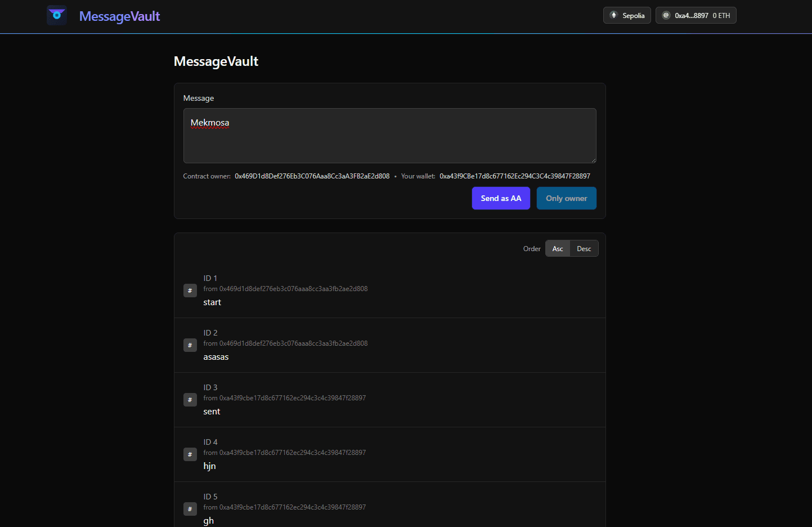Click the 'Order' label
The width and height of the screenshot is (812, 527).
[532, 249]
